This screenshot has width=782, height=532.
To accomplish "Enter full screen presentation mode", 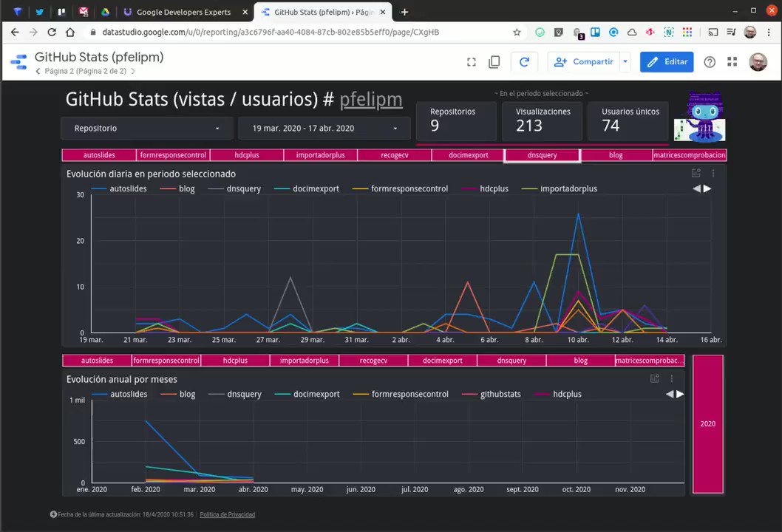I will tap(472, 62).
